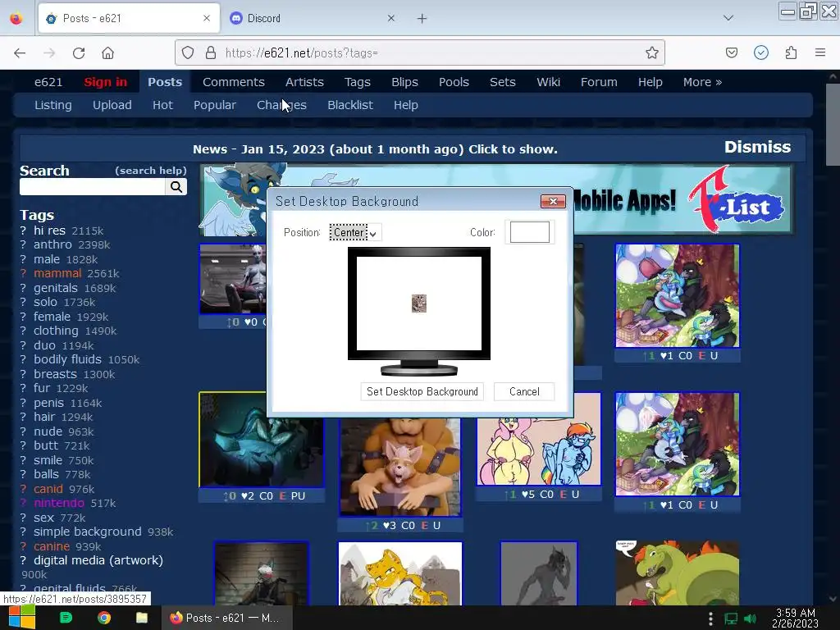840x630 pixels.
Task: Open a new tab with the plus icon
Action: coord(422,19)
